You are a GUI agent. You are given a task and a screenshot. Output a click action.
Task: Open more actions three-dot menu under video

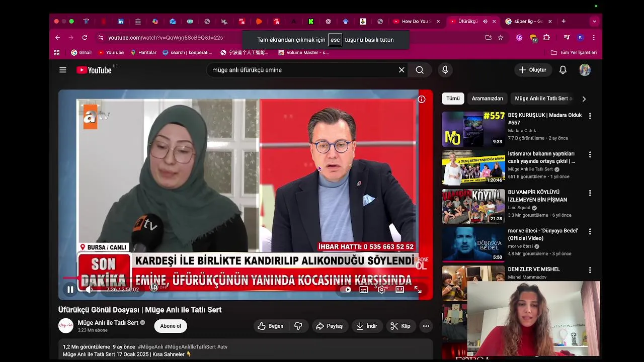426,326
